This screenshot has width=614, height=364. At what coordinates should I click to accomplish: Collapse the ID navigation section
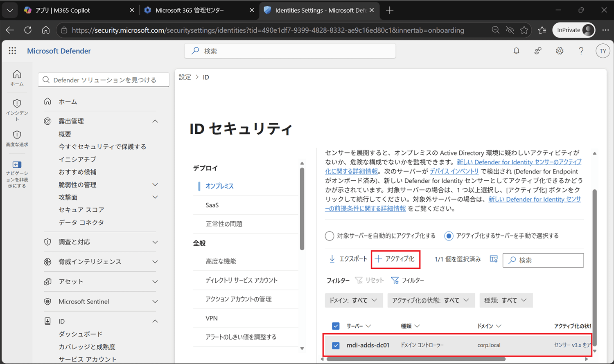[x=155, y=321]
